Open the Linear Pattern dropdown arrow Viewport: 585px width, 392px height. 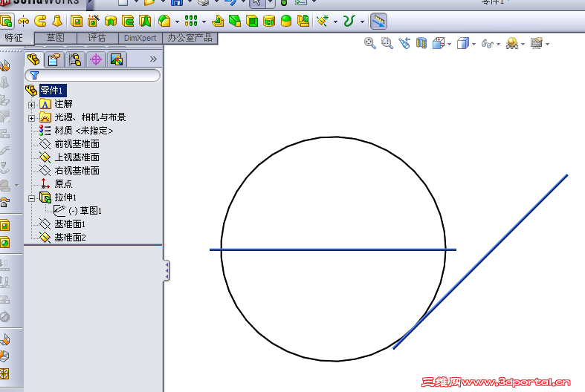click(204, 22)
